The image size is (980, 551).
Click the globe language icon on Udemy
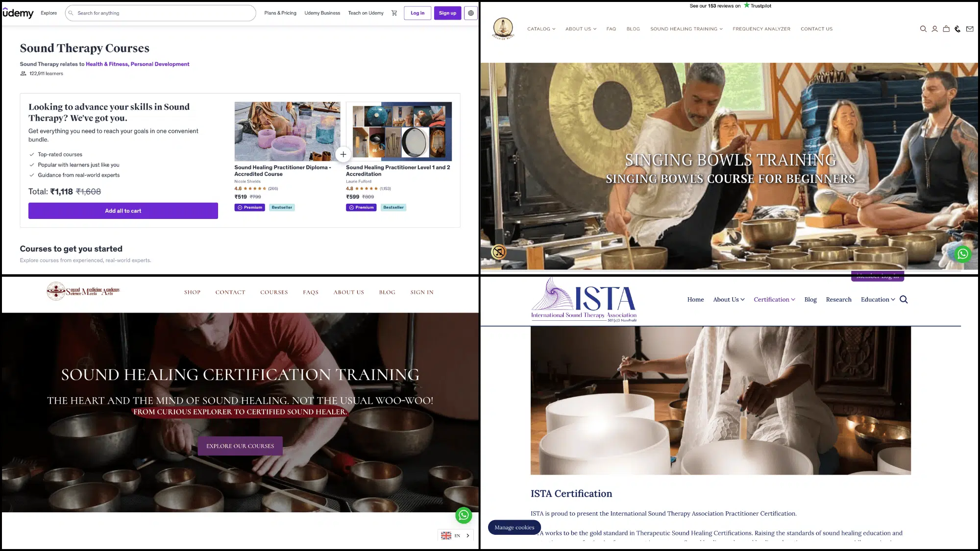tap(471, 13)
